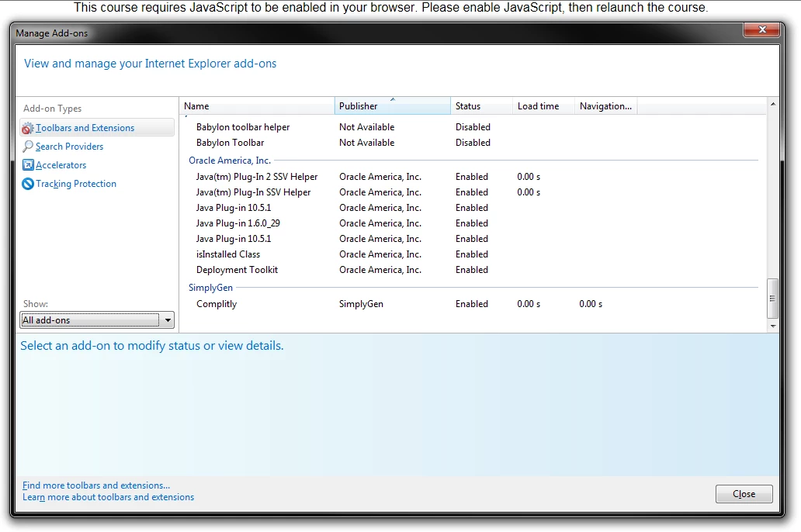Open the Accelerators add-on type
Screen dimensions: 801x532
click(x=61, y=165)
